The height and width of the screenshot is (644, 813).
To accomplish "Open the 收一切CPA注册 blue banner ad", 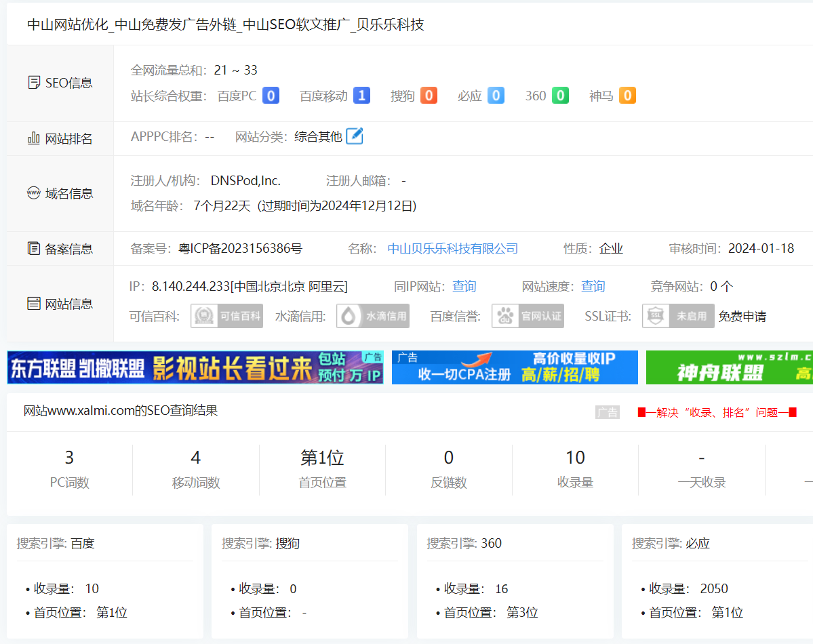I will (x=515, y=367).
